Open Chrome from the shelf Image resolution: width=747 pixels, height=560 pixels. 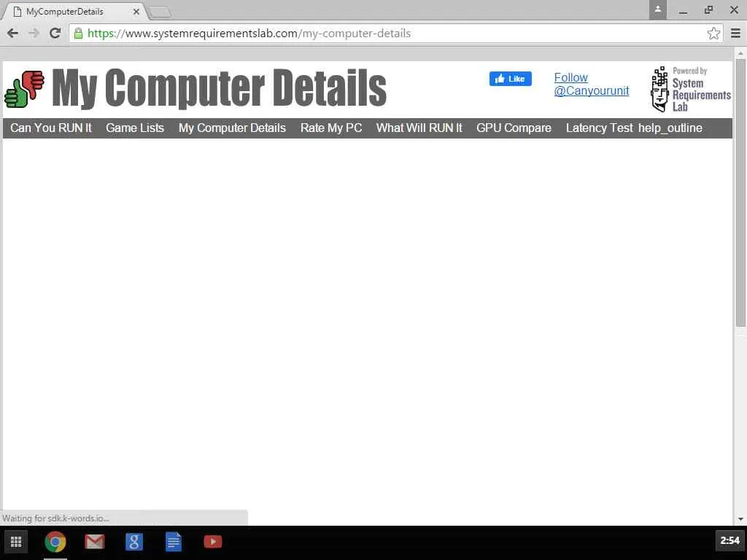(x=55, y=542)
